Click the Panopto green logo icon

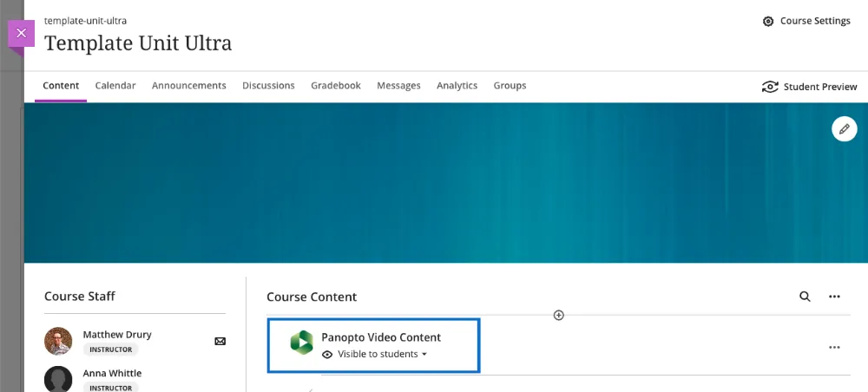(302, 343)
